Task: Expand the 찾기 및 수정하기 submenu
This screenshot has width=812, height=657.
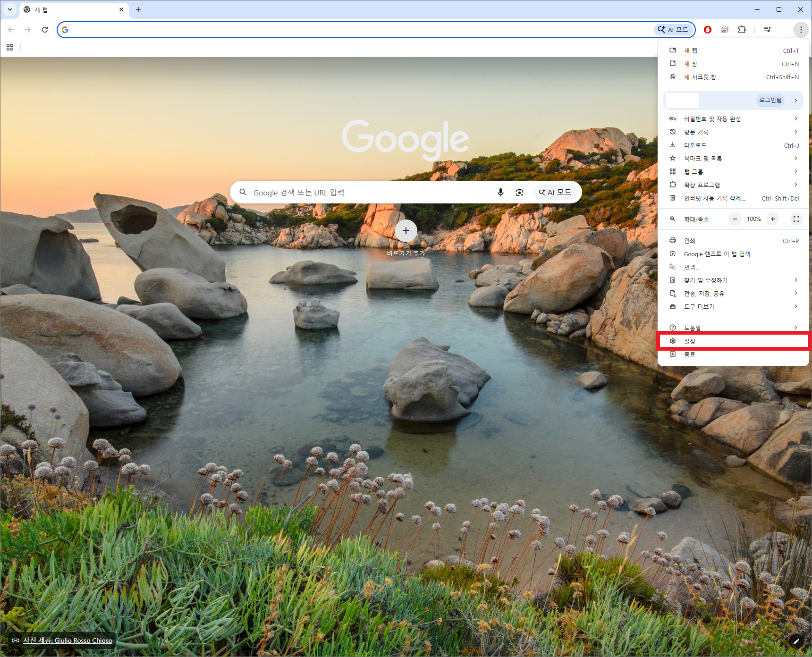Action: (x=734, y=280)
